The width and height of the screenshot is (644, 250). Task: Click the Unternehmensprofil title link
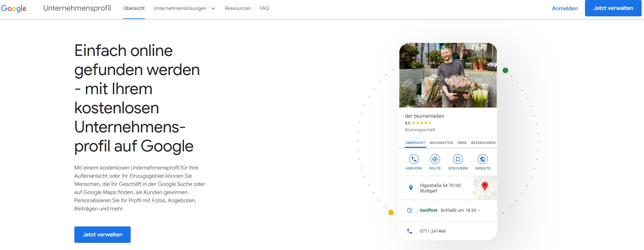click(x=77, y=8)
